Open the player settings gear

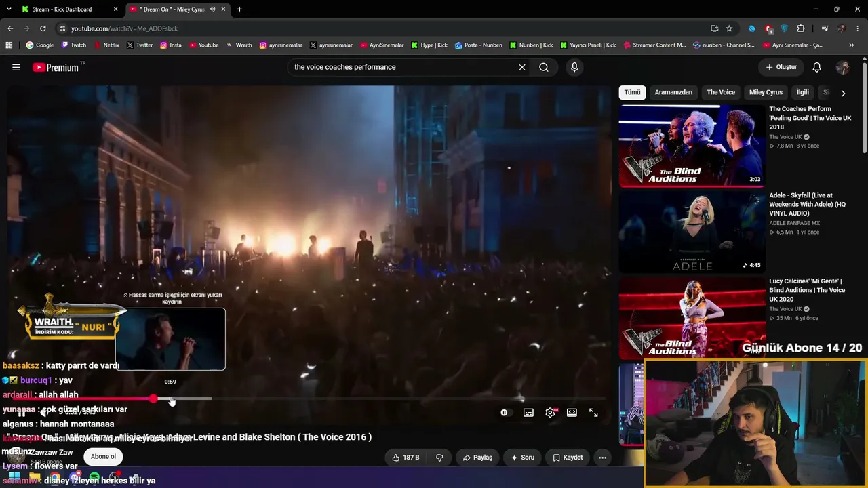click(x=550, y=413)
